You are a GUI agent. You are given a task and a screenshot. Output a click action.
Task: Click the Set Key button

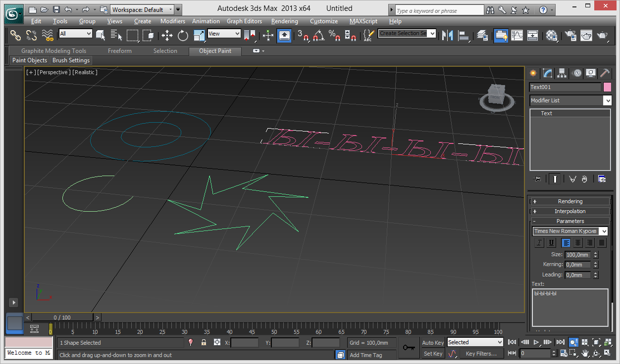pyautogui.click(x=433, y=354)
